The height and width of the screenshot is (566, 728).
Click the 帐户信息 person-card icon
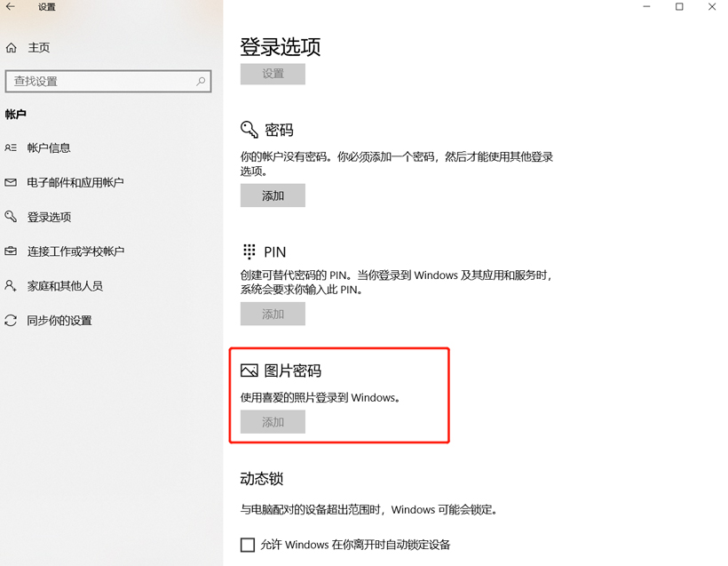point(11,147)
